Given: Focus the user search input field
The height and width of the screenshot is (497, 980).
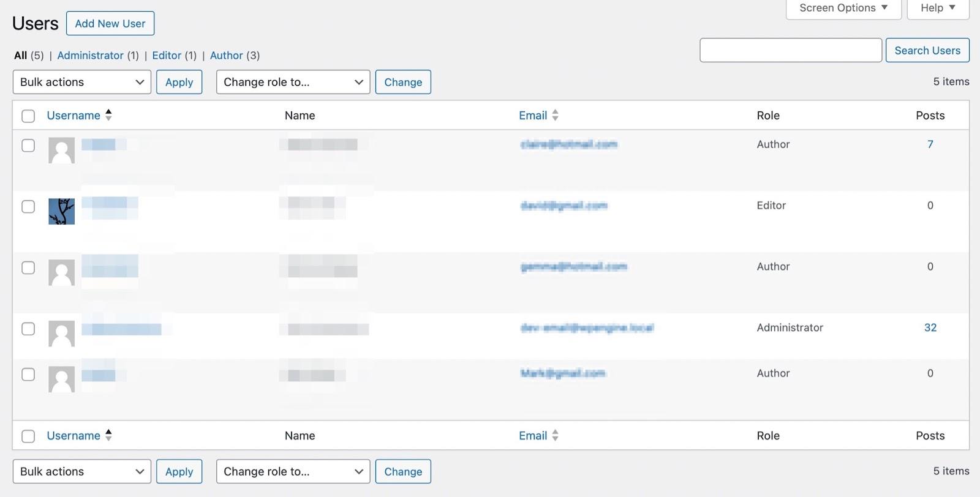Looking at the screenshot, I should (x=791, y=50).
